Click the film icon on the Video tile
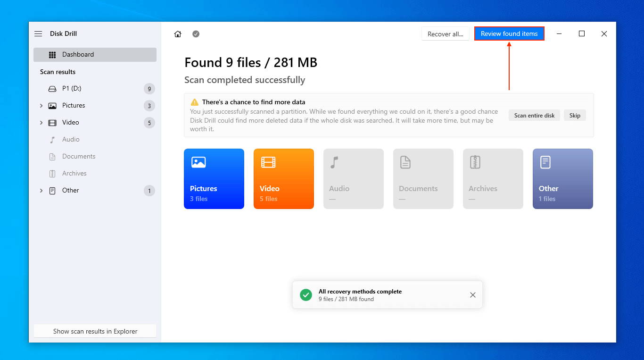This screenshot has height=360, width=644. 268,162
